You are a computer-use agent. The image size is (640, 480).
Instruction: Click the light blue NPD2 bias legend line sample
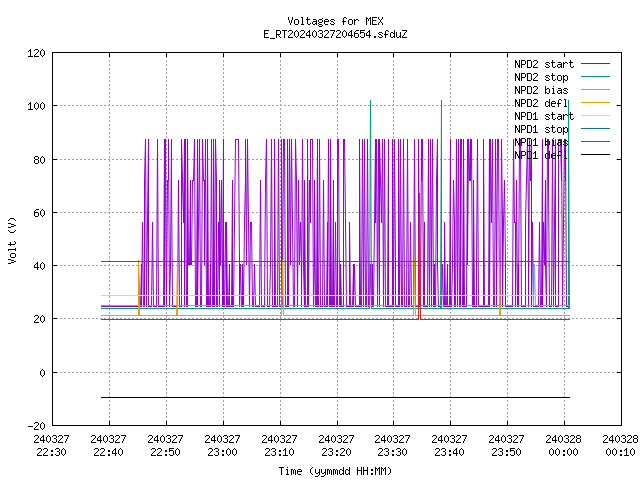pyautogui.click(x=596, y=90)
